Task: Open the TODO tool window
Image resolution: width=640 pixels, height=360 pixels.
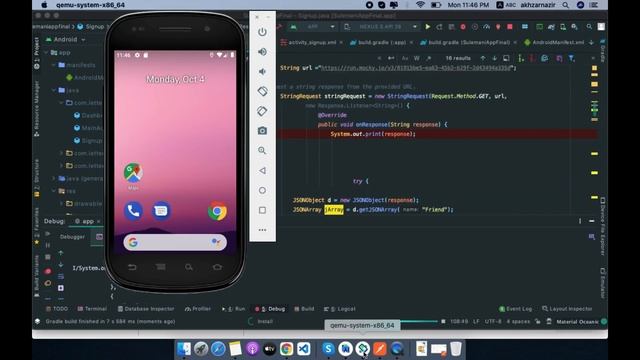Action: coord(57,309)
